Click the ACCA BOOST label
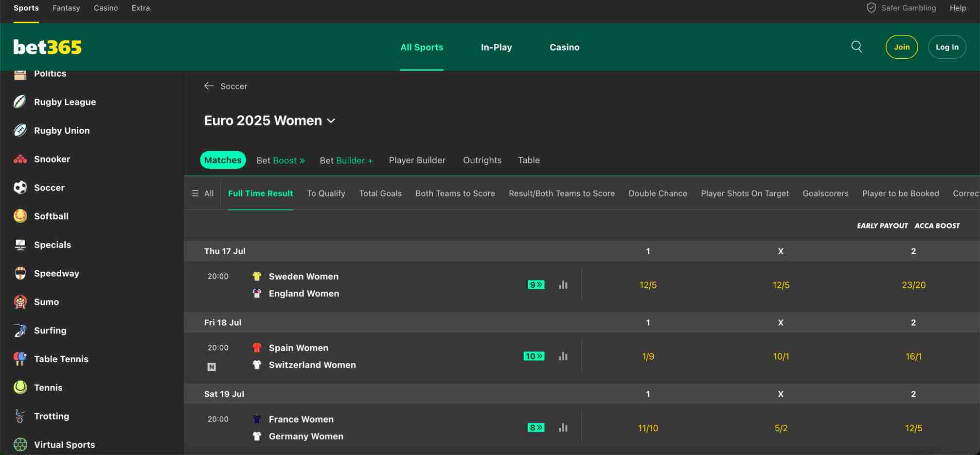 937,226
